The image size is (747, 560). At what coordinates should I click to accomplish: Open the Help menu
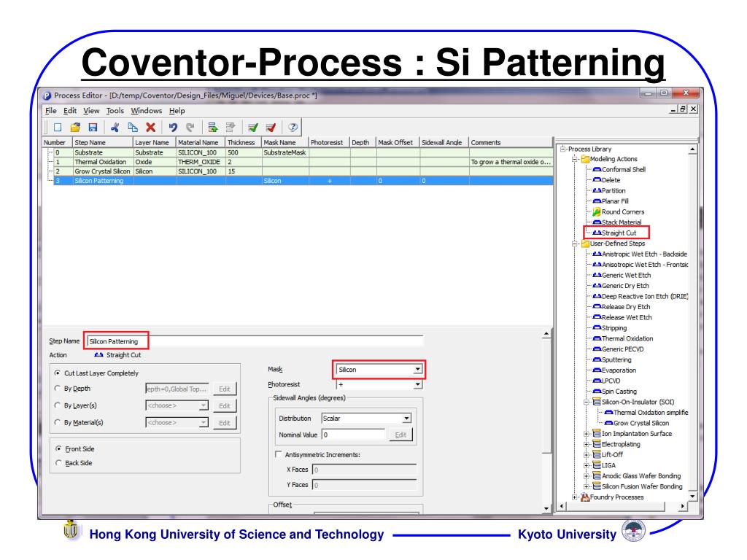[177, 111]
